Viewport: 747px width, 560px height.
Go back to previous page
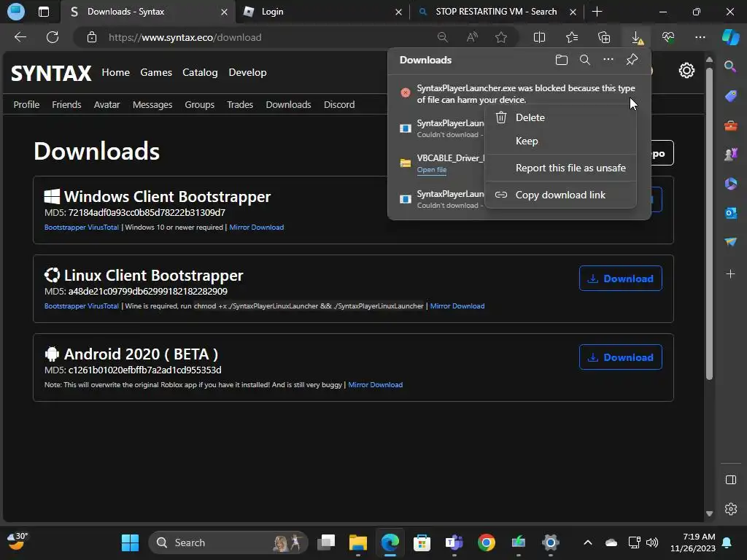tap(20, 37)
